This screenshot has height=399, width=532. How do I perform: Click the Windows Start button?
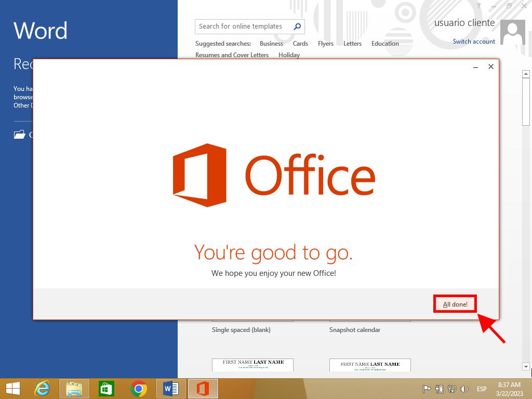point(13,389)
